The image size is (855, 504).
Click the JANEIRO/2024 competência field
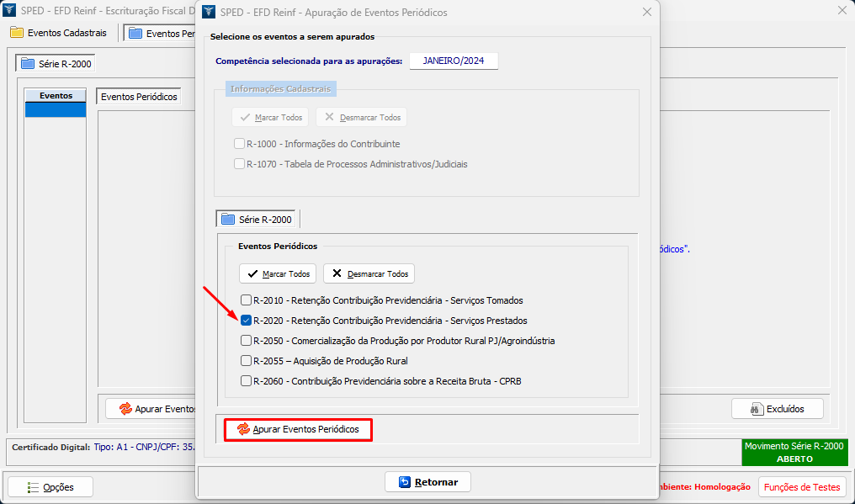(x=454, y=61)
